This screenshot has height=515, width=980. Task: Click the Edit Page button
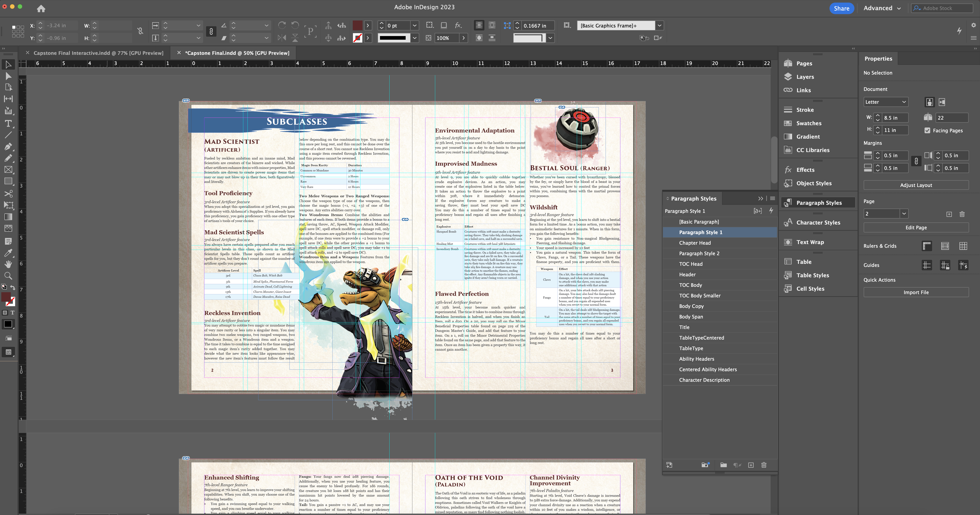[x=916, y=227]
